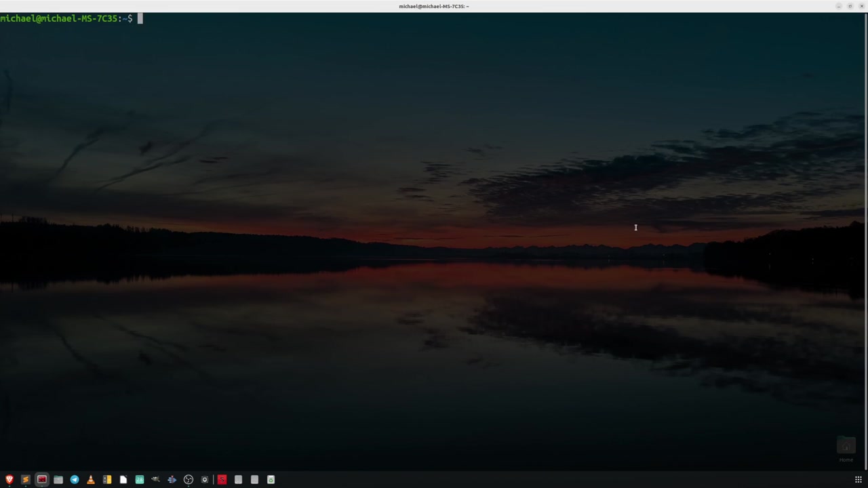The width and height of the screenshot is (868, 488).
Task: Open the Trash in the dock
Action: (271, 480)
